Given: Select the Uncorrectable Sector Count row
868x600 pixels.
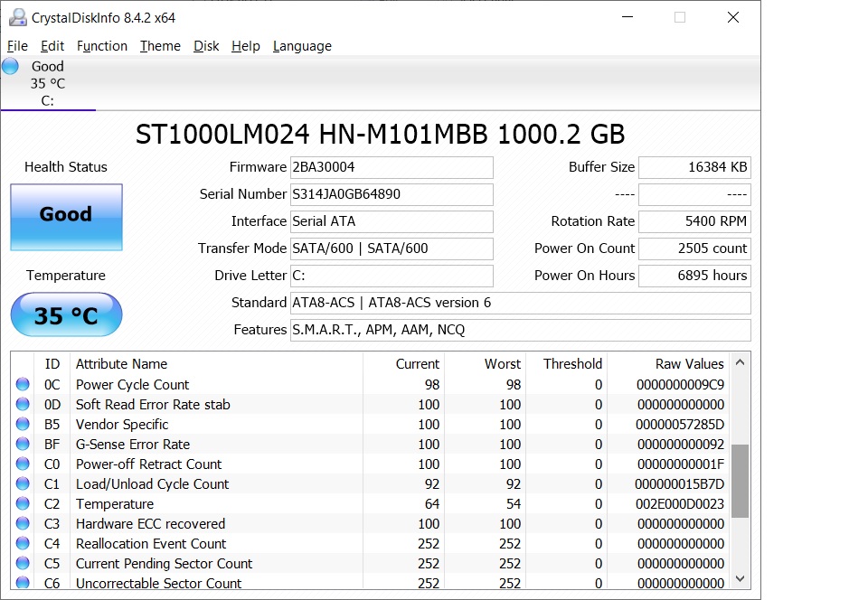Looking at the screenshot, I should [371, 582].
